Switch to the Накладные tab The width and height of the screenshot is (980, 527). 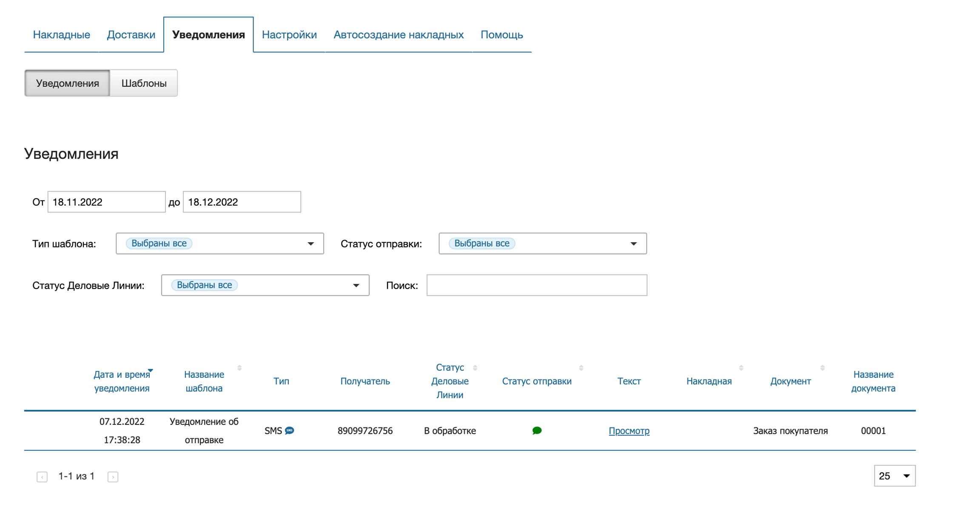click(x=61, y=34)
